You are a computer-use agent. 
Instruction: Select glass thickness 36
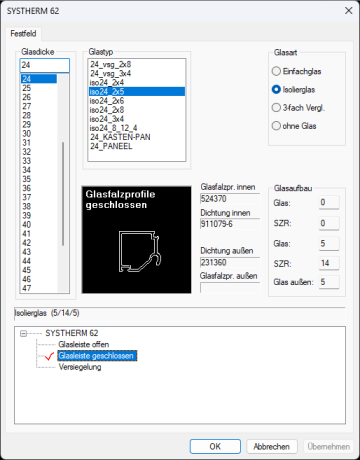[x=39, y=188]
